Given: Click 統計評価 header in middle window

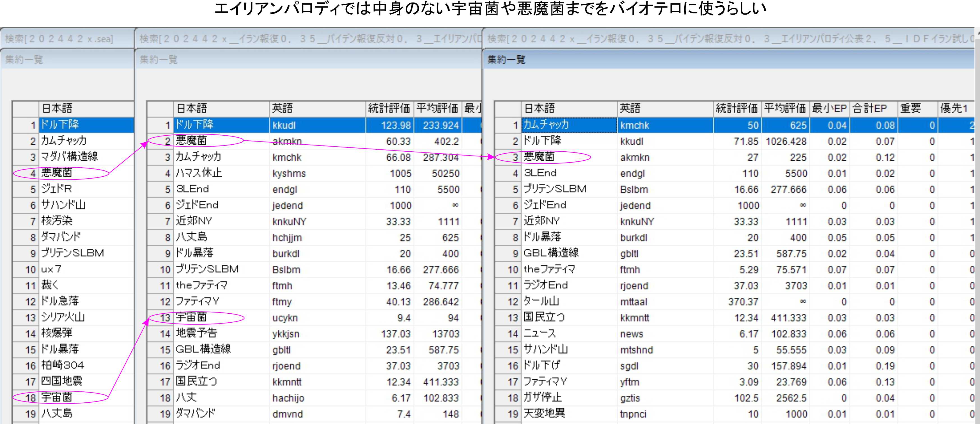Looking at the screenshot, I should [390, 109].
